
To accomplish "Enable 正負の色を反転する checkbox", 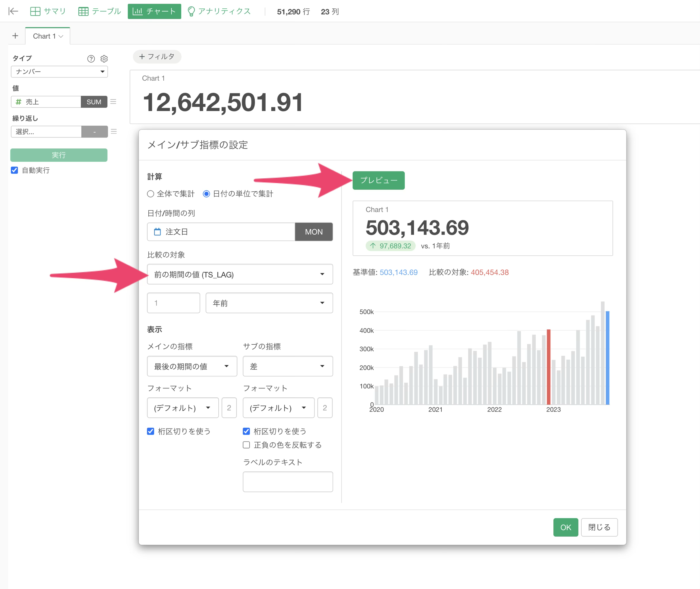I will tap(246, 445).
